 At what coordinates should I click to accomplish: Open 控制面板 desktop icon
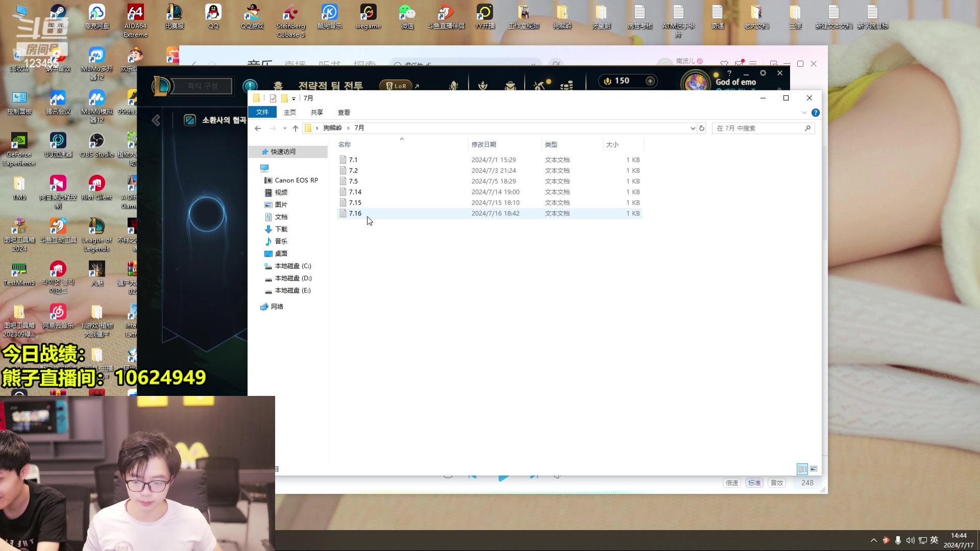[19, 102]
